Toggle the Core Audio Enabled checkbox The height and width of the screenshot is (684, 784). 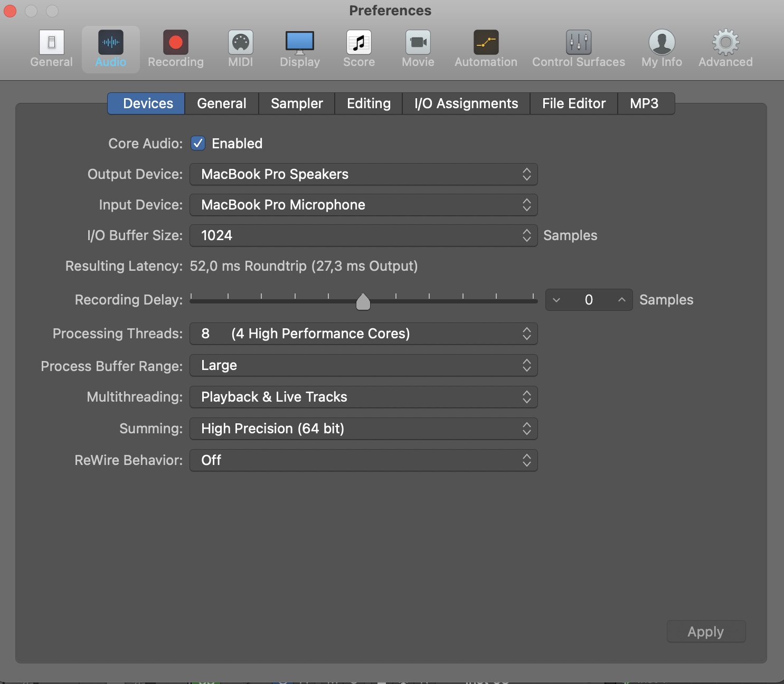(x=198, y=143)
